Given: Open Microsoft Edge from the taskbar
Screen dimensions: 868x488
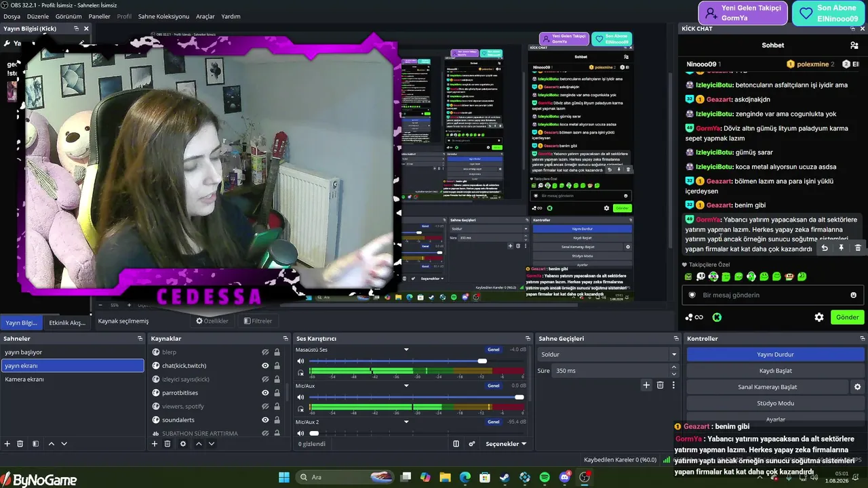Looking at the screenshot, I should point(465,477).
